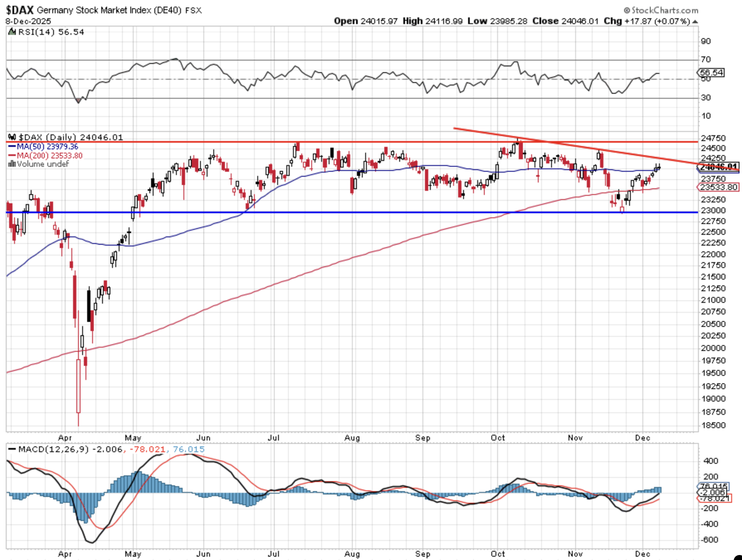Image resolution: width=742 pixels, height=560 pixels.
Task: Click the Close value 24046.01 in header
Action: (579, 21)
